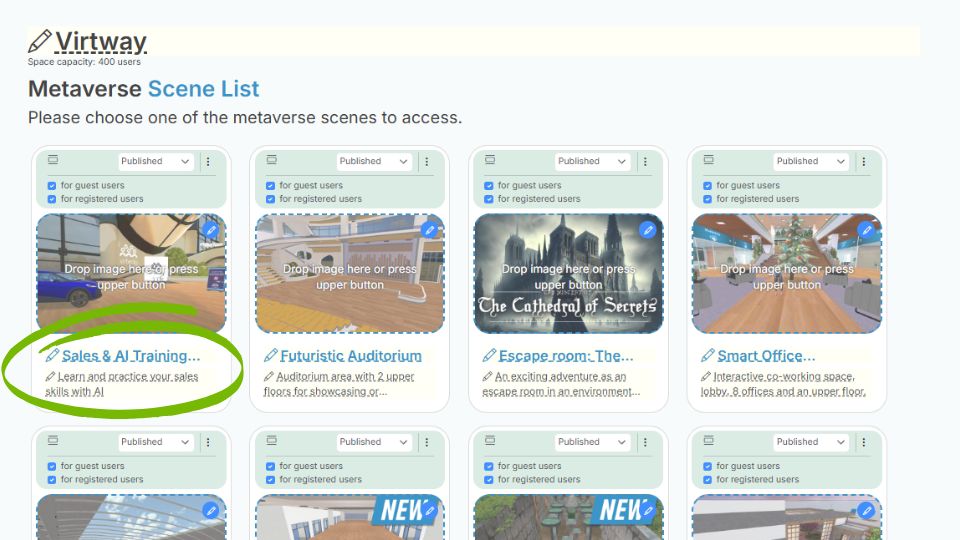Open three-dot menu on card beneath Sales & AI Training
The width and height of the screenshot is (960, 540).
pyautogui.click(x=208, y=442)
